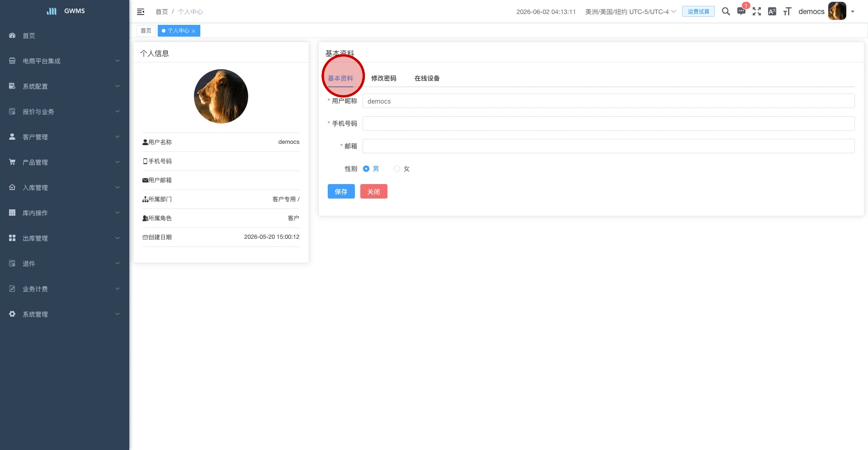
Task: Expand the 出库管理 menu chevron
Action: (x=118, y=238)
